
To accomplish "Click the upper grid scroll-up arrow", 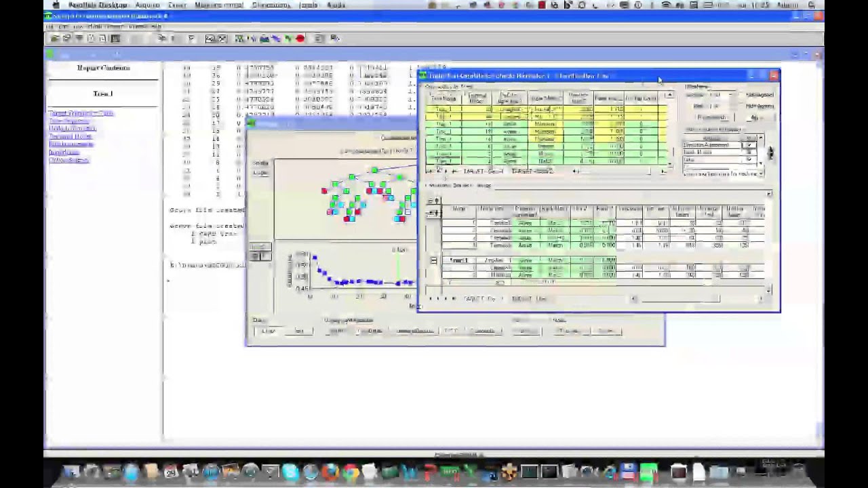I will point(669,96).
